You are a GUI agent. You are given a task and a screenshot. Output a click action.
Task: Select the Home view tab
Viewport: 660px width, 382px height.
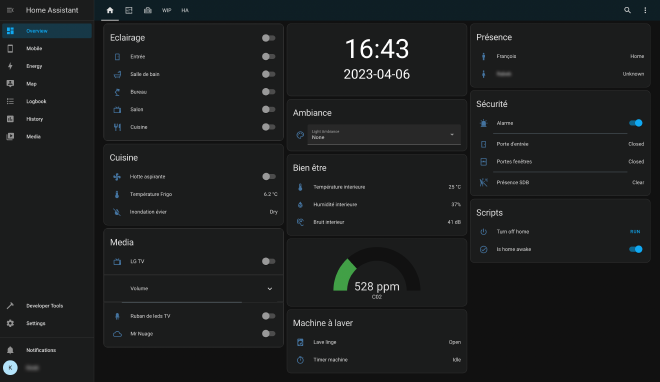(110, 10)
